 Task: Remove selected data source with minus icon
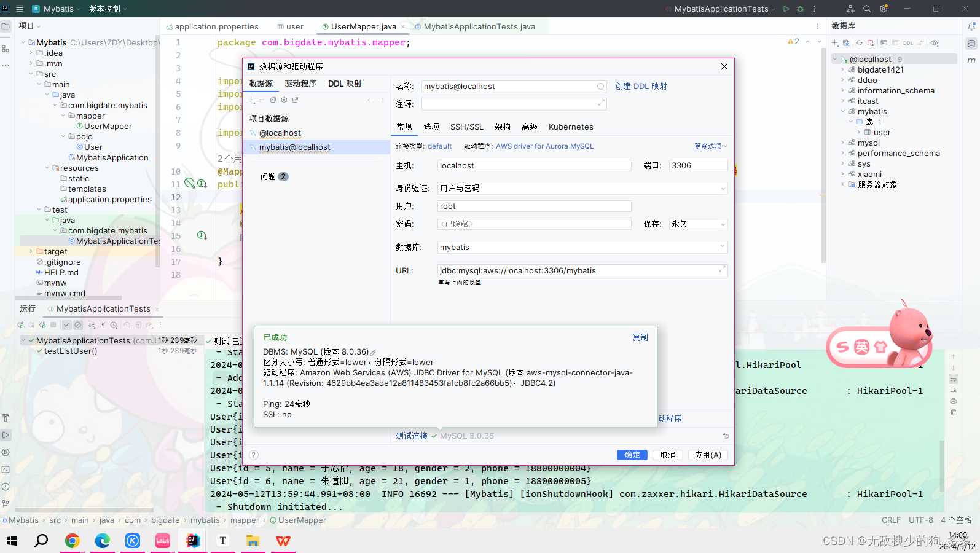point(262,100)
